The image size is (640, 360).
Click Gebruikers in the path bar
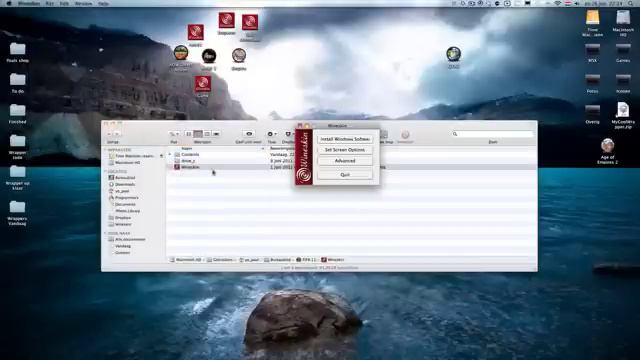tap(220, 260)
